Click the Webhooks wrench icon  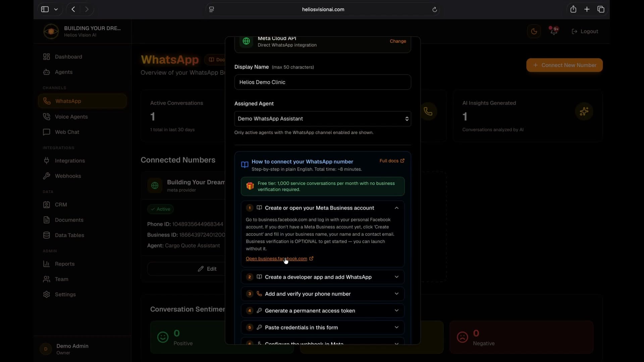click(47, 176)
